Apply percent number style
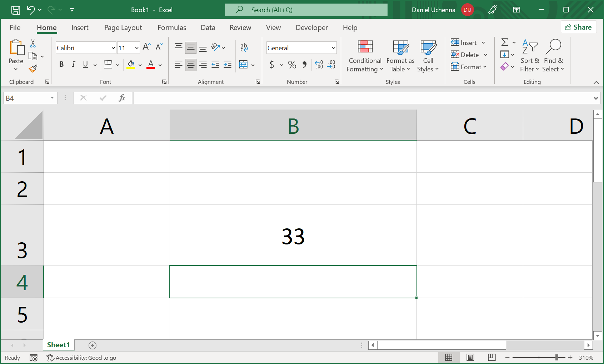The image size is (604, 364). pyautogui.click(x=292, y=65)
